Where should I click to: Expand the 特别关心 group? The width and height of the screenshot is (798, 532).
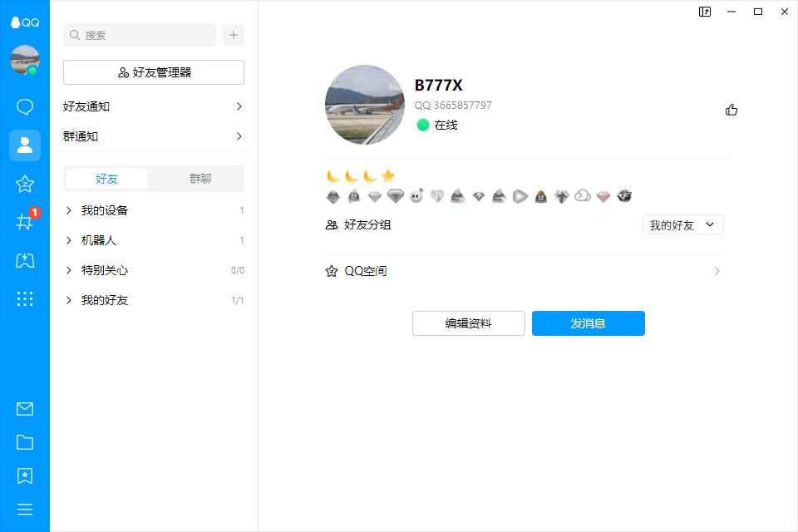[x=104, y=270]
